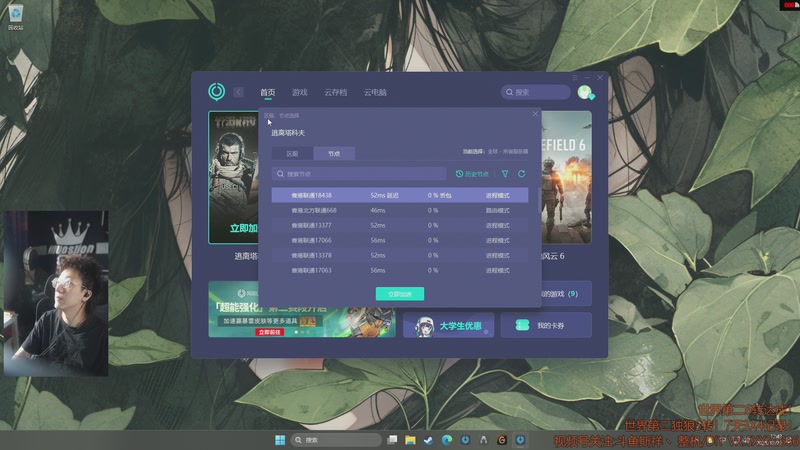Viewport: 800px width, 450px height.
Task: Open the 我的卡券 button
Action: click(546, 326)
